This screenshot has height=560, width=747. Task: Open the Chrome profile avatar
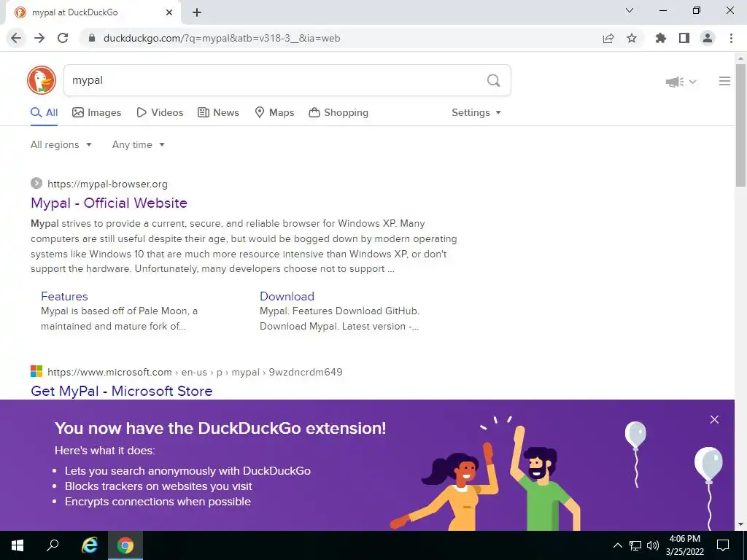click(708, 38)
